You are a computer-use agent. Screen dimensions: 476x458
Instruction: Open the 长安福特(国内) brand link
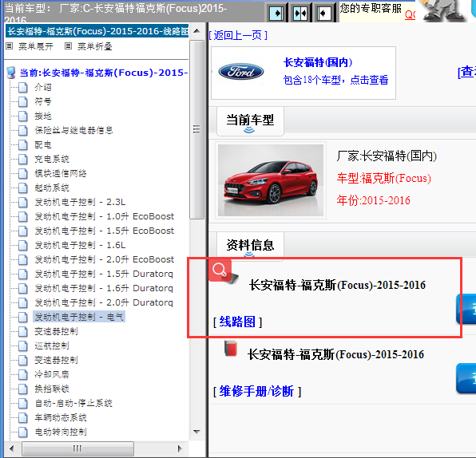pyautogui.click(x=318, y=62)
